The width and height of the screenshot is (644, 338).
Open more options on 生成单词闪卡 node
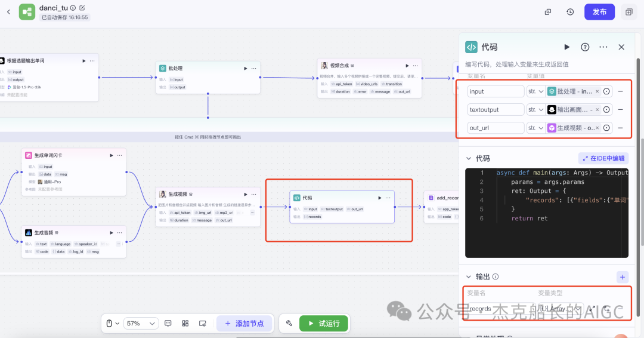pyautogui.click(x=119, y=155)
